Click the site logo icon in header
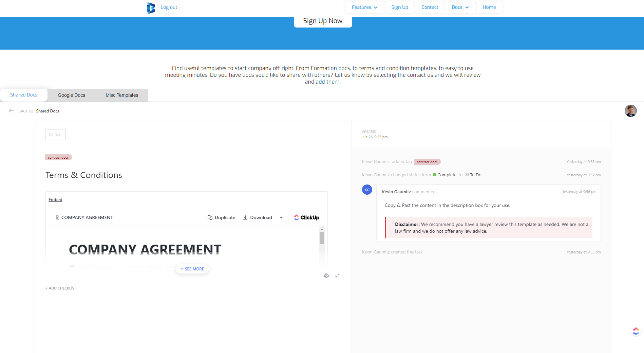 pos(151,7)
